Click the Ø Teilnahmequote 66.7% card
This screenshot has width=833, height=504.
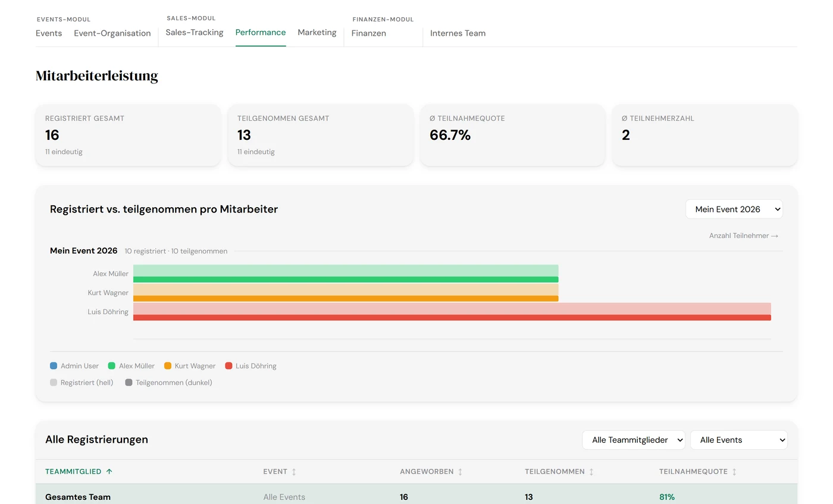pos(513,135)
